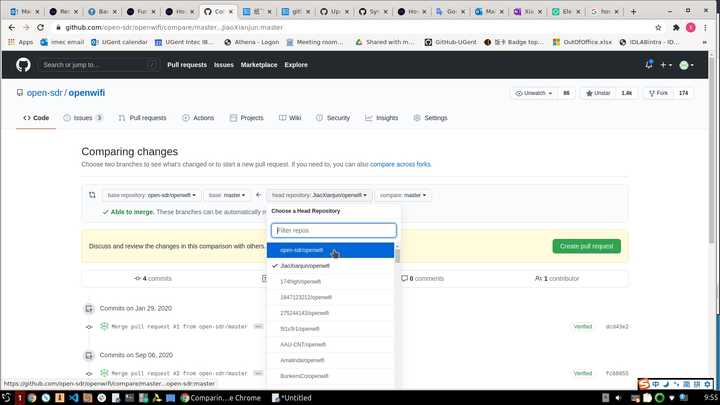Reload the page with the refresh icon
The height and width of the screenshot is (405, 720).
pyautogui.click(x=40, y=28)
